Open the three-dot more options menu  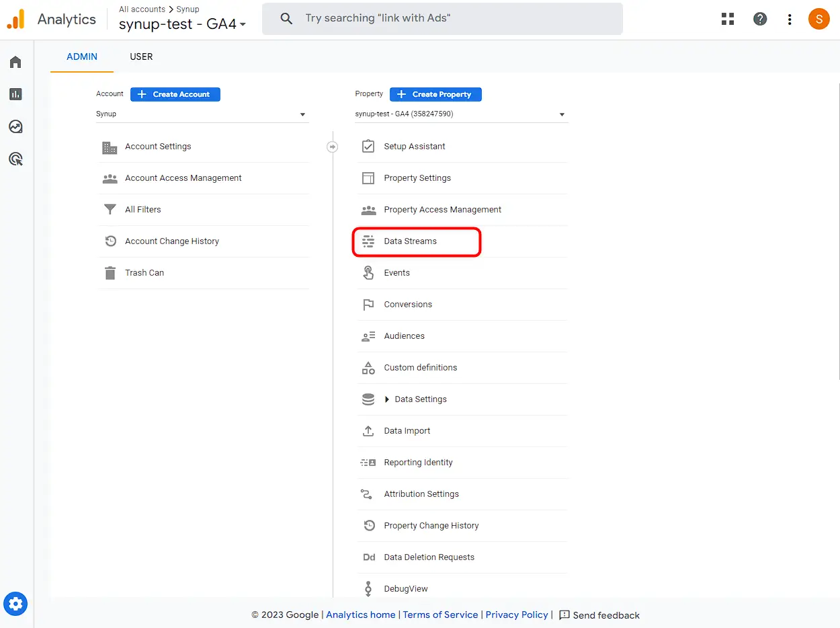(x=790, y=19)
